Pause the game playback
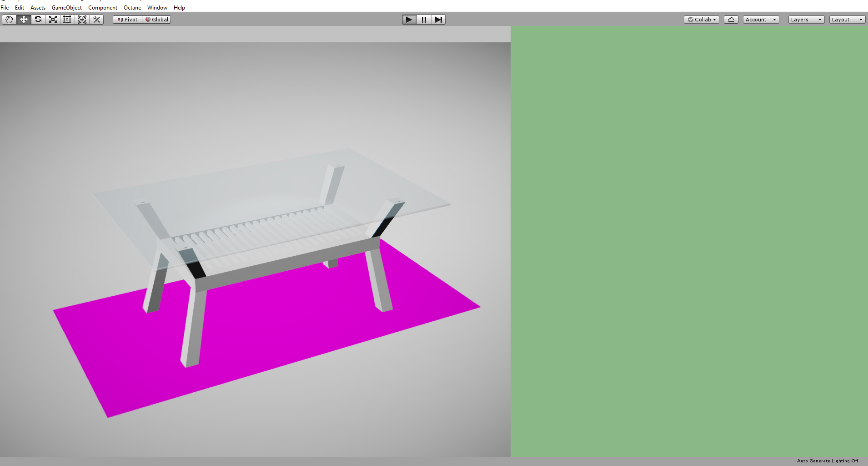 tap(424, 20)
